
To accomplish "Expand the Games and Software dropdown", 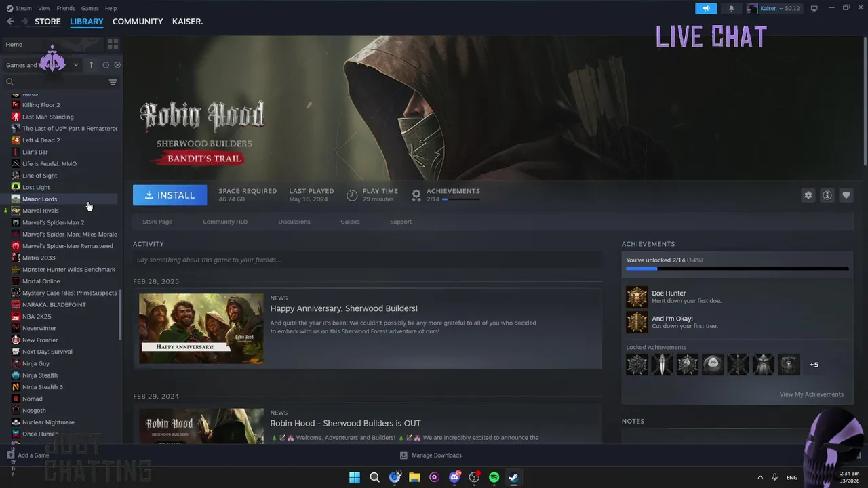I will pos(75,65).
